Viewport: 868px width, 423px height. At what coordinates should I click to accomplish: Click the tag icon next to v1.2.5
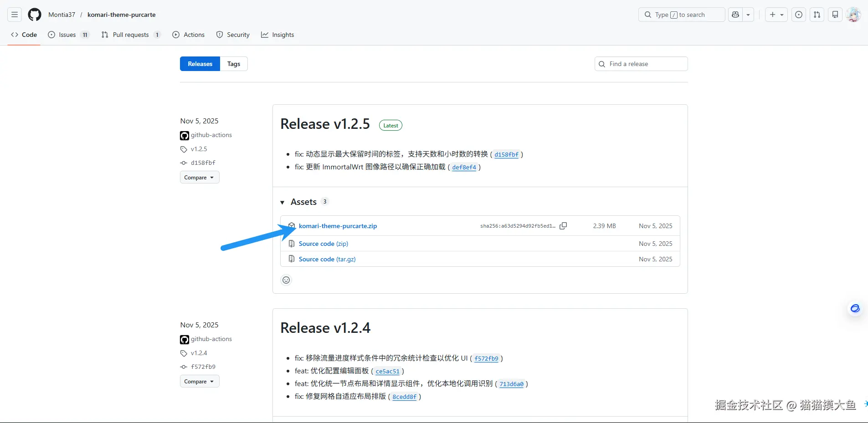[184, 149]
